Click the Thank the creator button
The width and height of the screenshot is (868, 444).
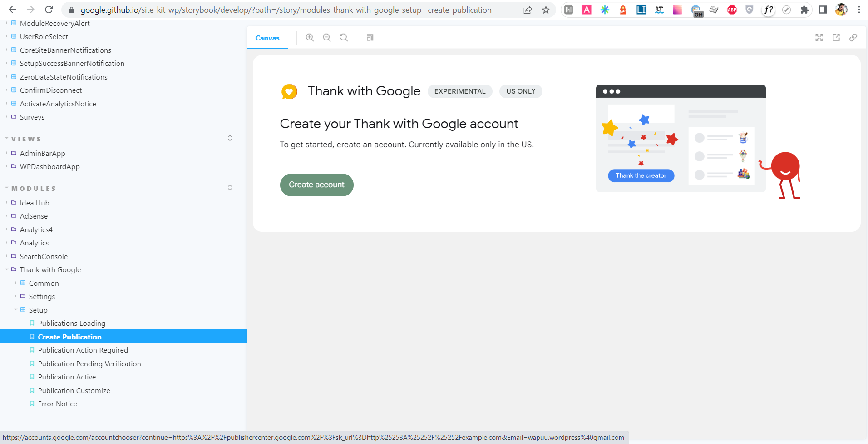pyautogui.click(x=641, y=175)
